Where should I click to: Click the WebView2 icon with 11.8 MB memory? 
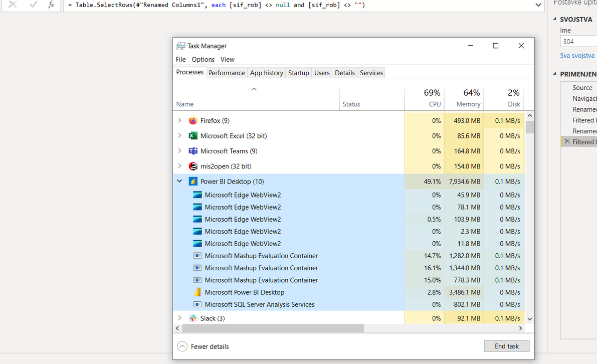click(x=197, y=244)
